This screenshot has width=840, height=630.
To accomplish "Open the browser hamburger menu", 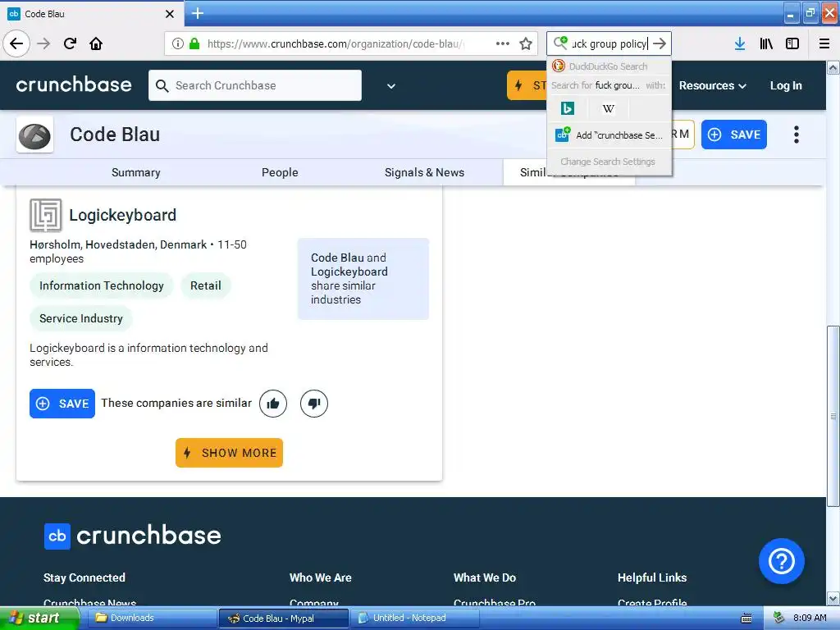I will [824, 44].
